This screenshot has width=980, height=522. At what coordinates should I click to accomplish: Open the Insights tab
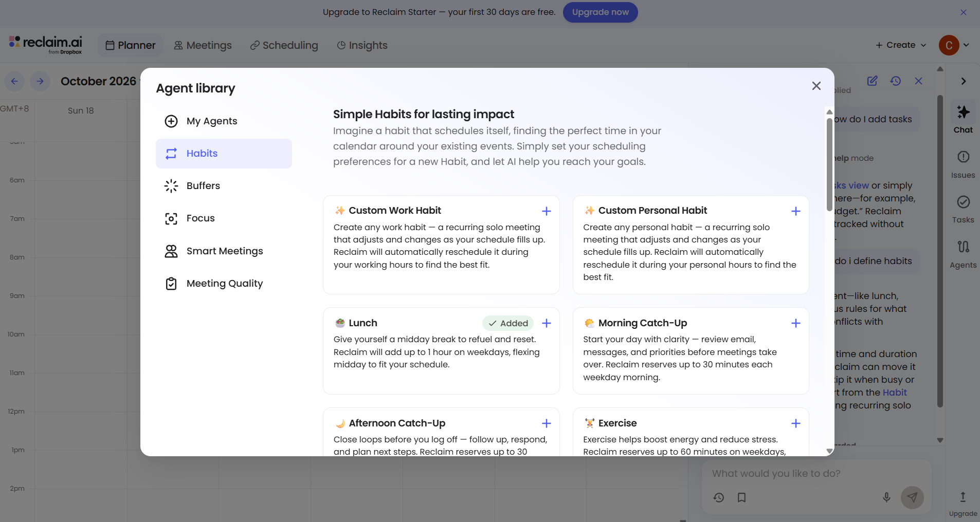[x=362, y=45]
